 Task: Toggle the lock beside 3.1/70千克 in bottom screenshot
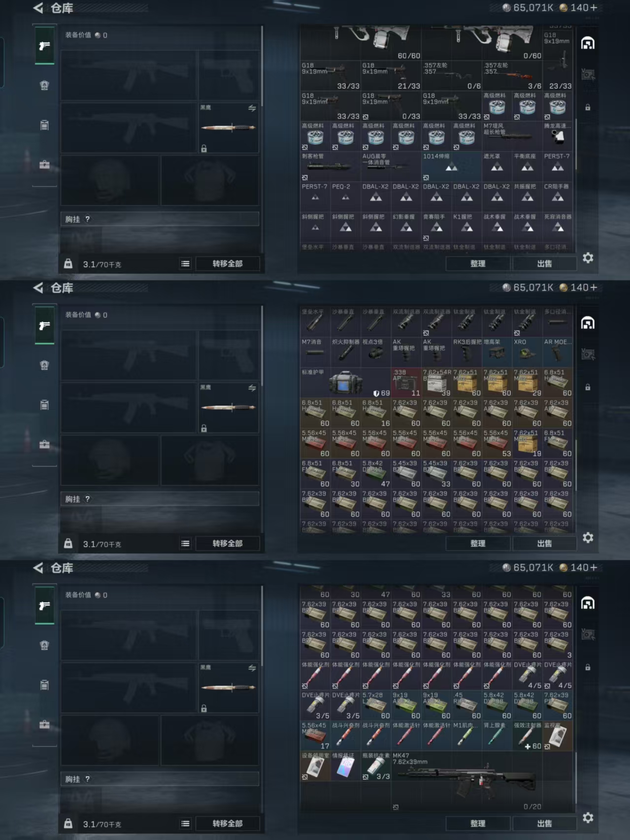click(x=68, y=823)
